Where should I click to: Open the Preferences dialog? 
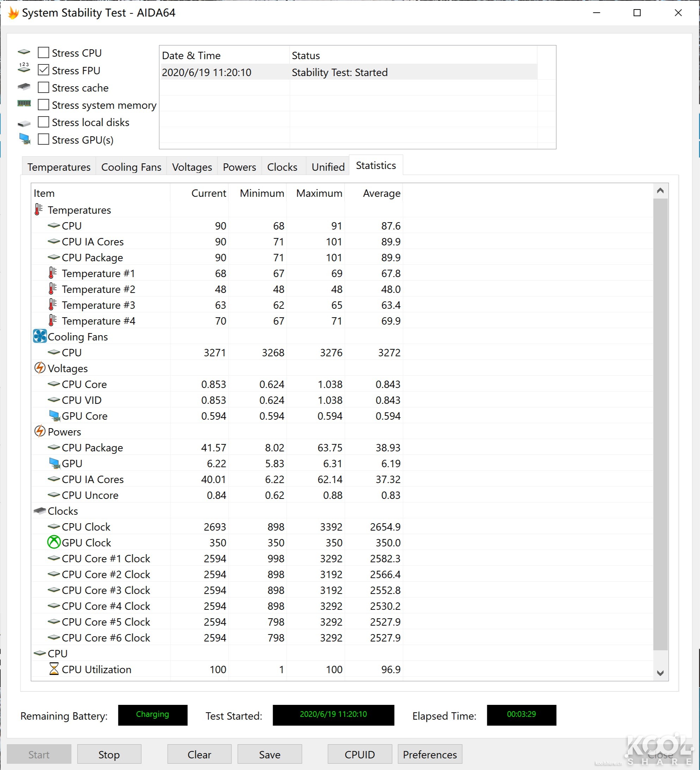point(429,755)
